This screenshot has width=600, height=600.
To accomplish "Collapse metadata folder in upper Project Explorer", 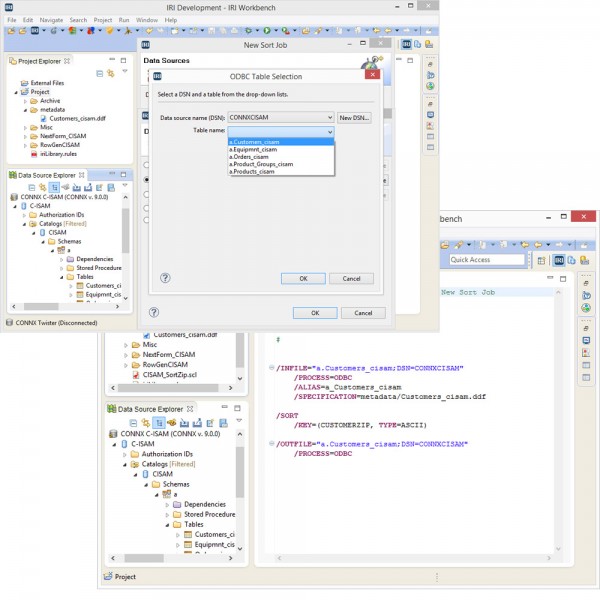I will click(25, 110).
